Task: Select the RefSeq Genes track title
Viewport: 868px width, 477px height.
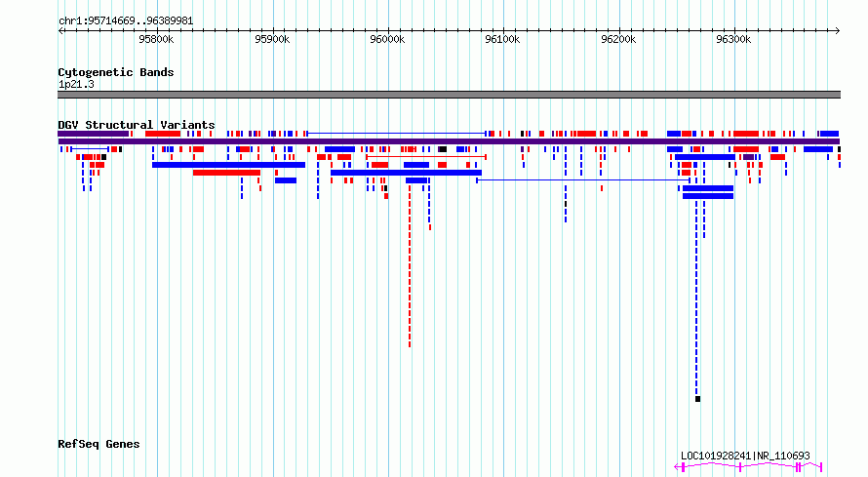Action: coord(99,445)
